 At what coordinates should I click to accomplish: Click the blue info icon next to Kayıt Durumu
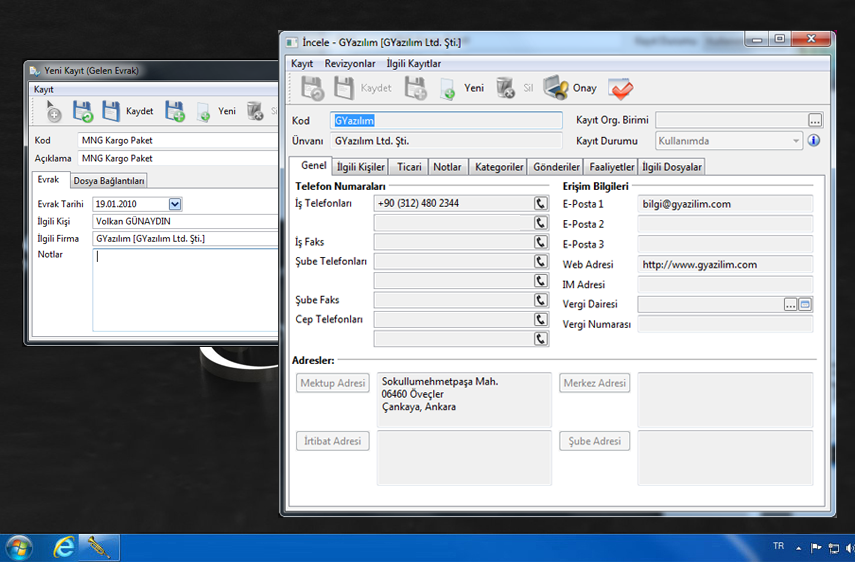pyautogui.click(x=814, y=141)
